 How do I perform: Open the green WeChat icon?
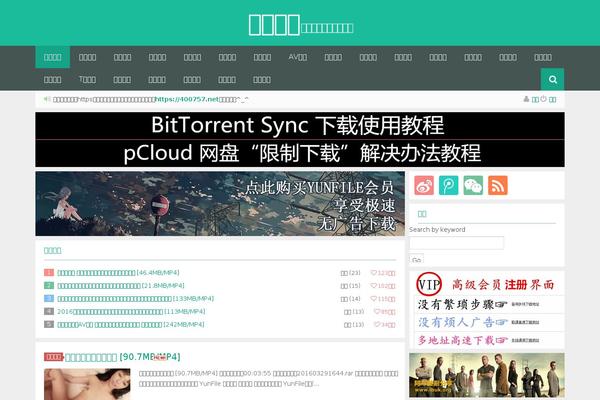pyautogui.click(x=473, y=186)
